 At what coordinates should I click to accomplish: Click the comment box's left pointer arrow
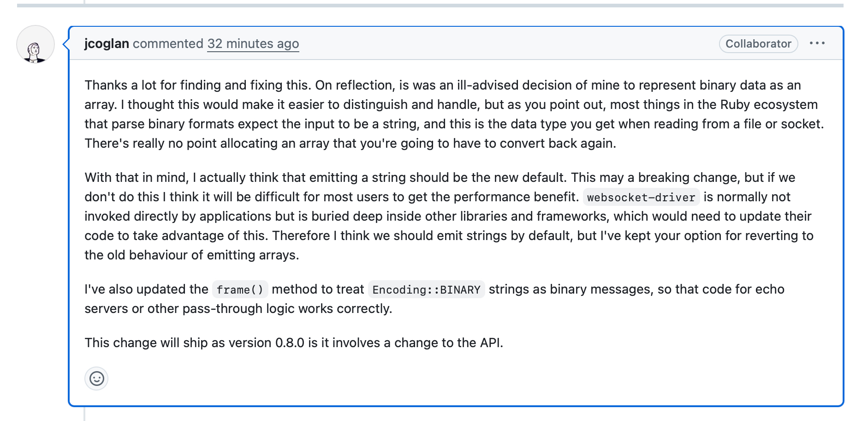[x=66, y=44]
